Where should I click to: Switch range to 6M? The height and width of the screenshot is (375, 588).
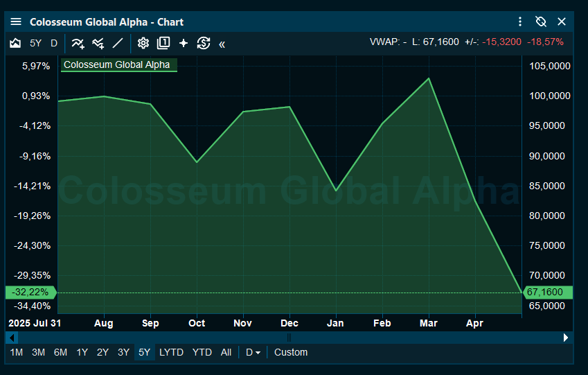(x=60, y=353)
